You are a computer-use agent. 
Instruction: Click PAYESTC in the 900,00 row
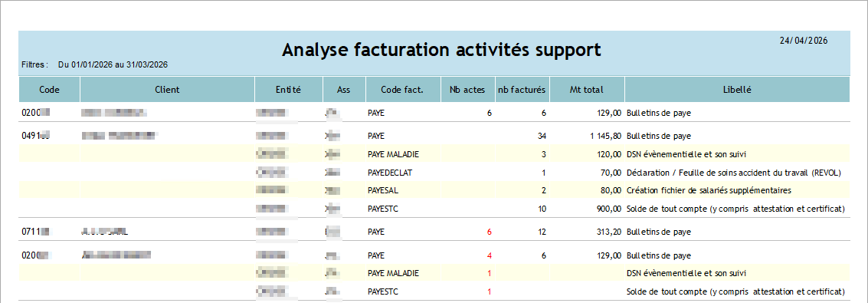tap(383, 209)
